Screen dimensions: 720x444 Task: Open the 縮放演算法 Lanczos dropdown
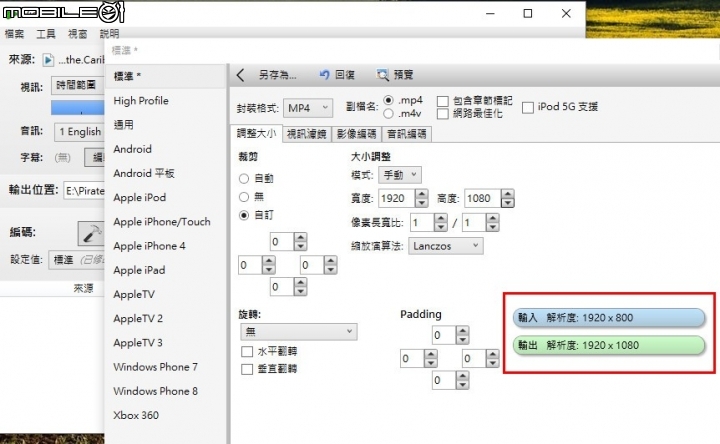[x=445, y=246]
